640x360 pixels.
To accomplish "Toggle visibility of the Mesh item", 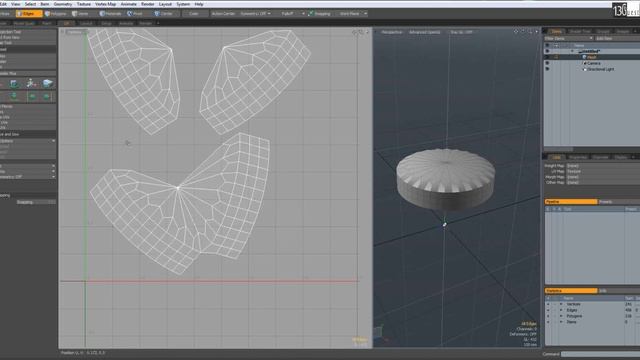I will tap(547, 57).
